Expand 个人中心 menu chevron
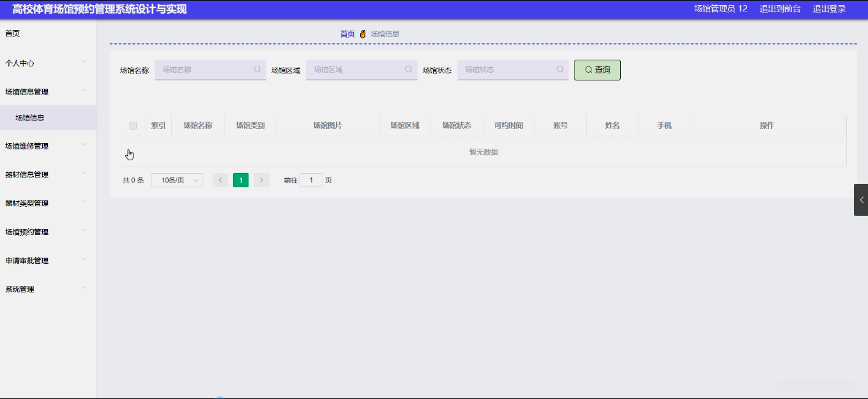 click(x=84, y=61)
